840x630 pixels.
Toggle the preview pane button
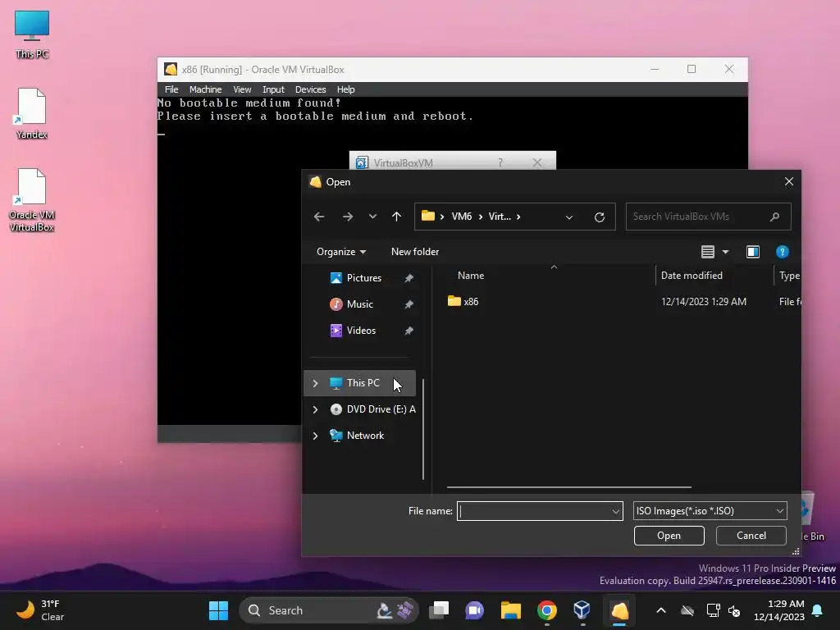[x=753, y=252]
